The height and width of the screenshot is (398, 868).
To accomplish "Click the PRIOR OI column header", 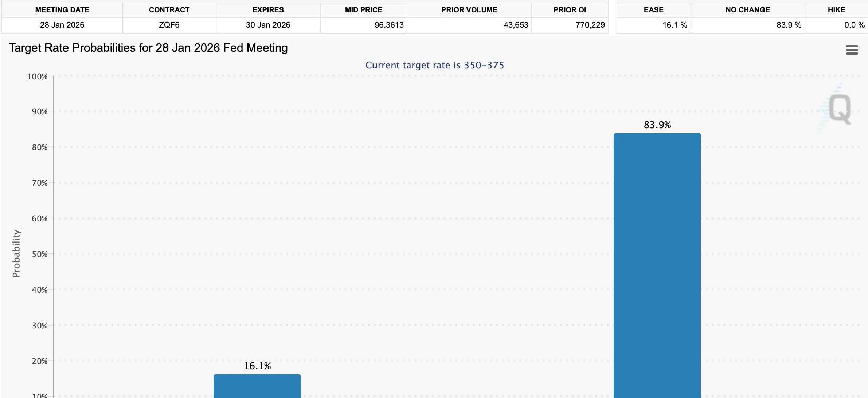I will 569,10.
